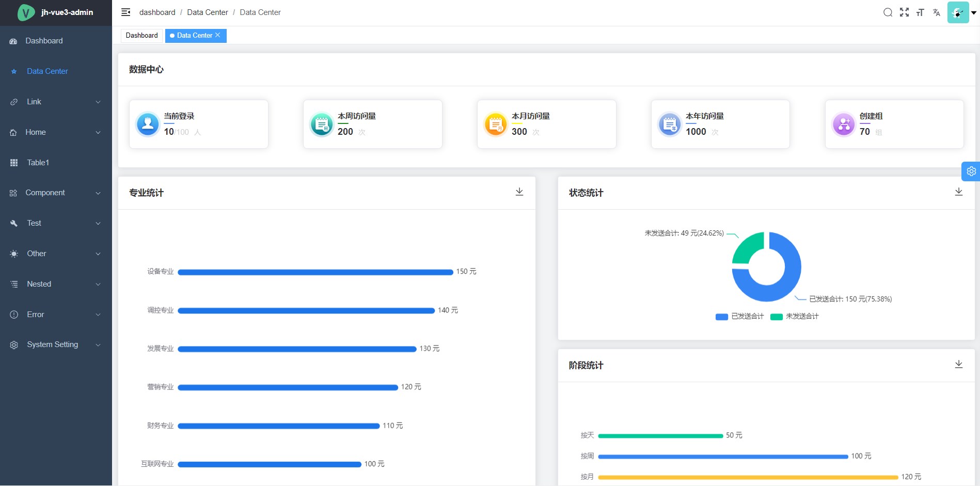Viewport: 980px width, 486px height.
Task: Expand the Component submenu chevron
Action: click(x=98, y=193)
